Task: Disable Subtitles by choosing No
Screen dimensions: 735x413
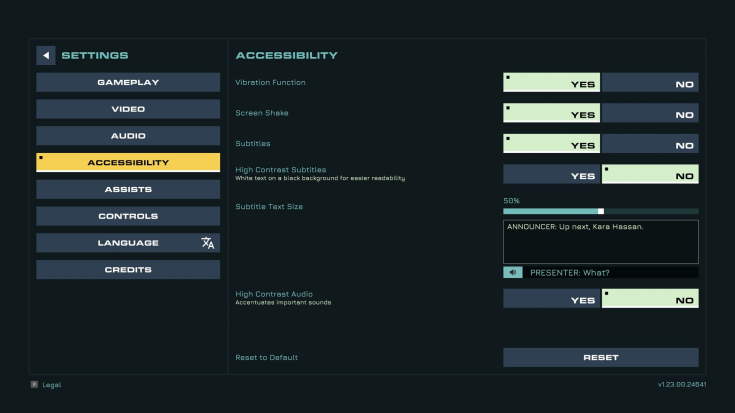Action: (x=650, y=143)
